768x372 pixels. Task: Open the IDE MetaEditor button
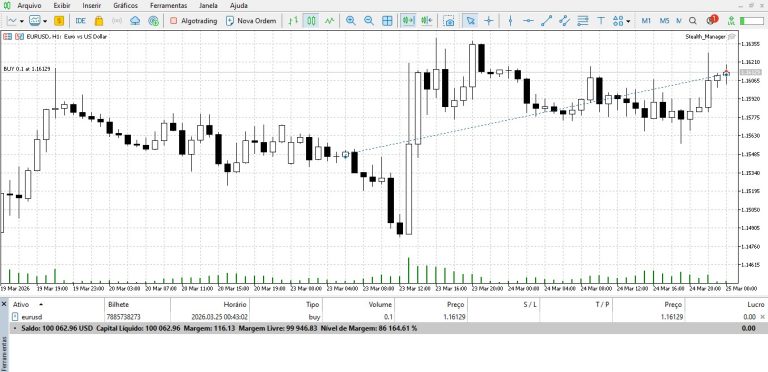[x=80, y=21]
